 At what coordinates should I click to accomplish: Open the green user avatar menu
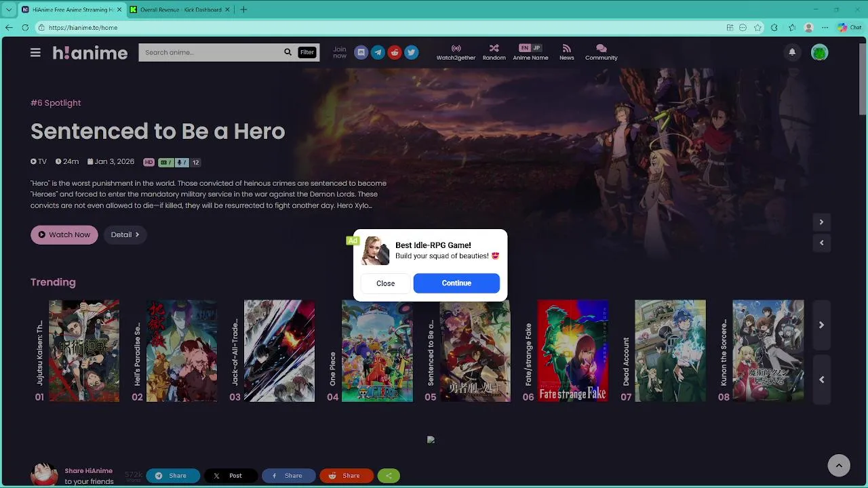tap(819, 52)
